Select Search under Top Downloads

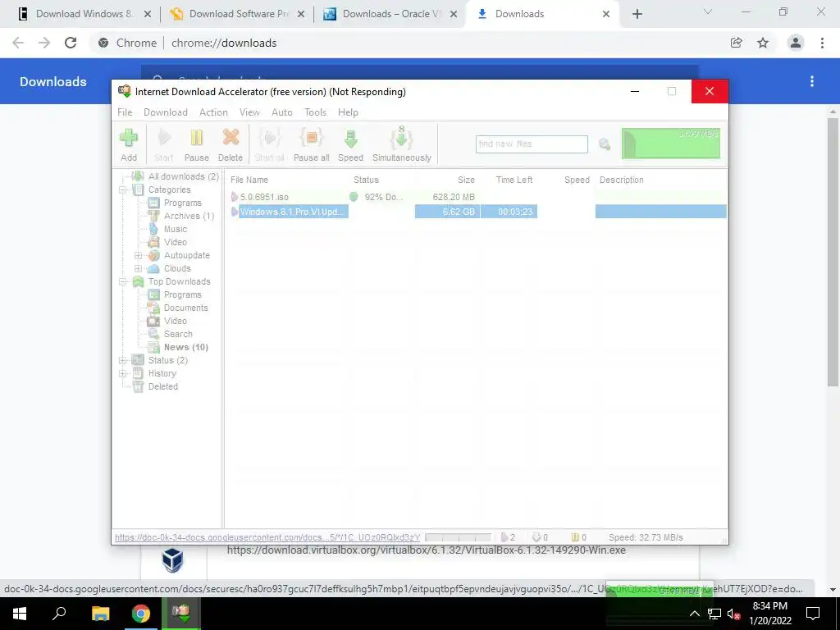pos(178,334)
